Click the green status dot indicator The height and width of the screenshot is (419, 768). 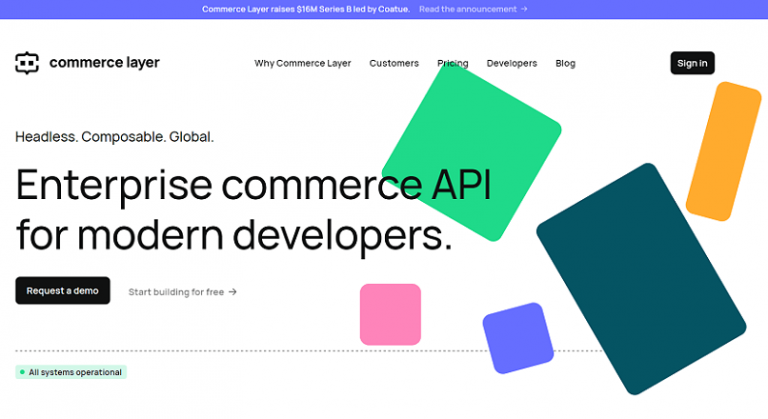(x=22, y=372)
